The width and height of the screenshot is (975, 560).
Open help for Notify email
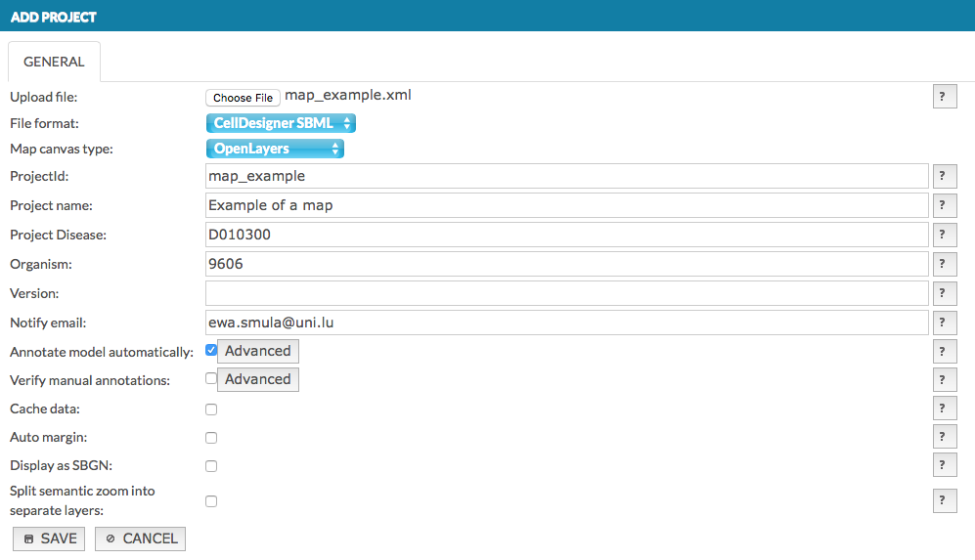point(944,323)
